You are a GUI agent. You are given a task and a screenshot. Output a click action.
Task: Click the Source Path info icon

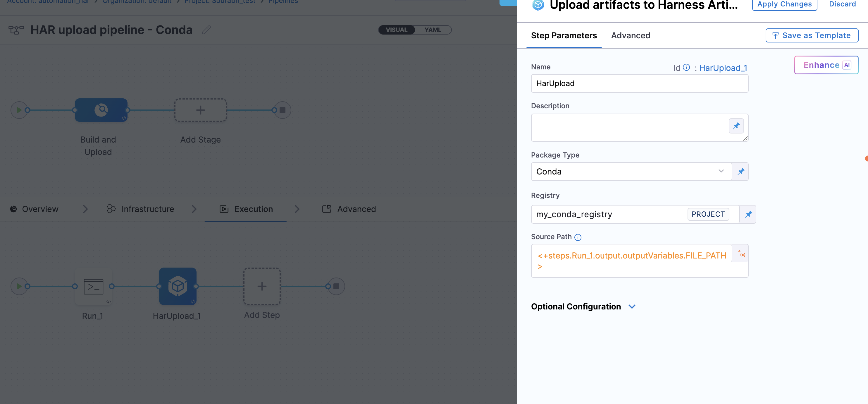pos(578,237)
